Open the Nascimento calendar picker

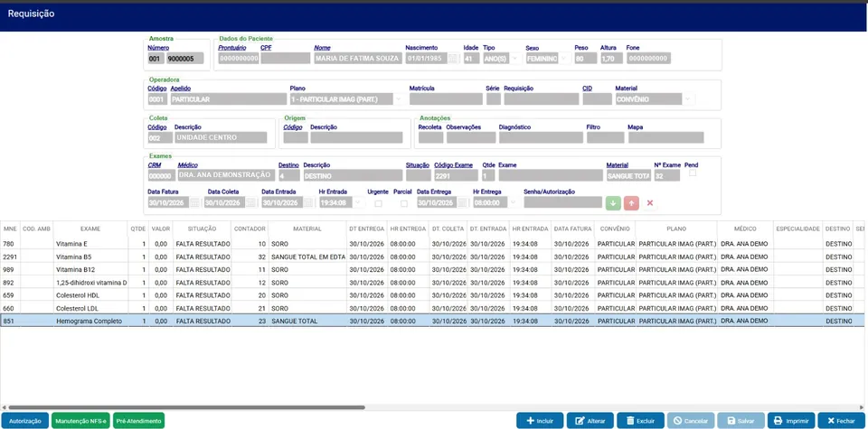click(453, 59)
